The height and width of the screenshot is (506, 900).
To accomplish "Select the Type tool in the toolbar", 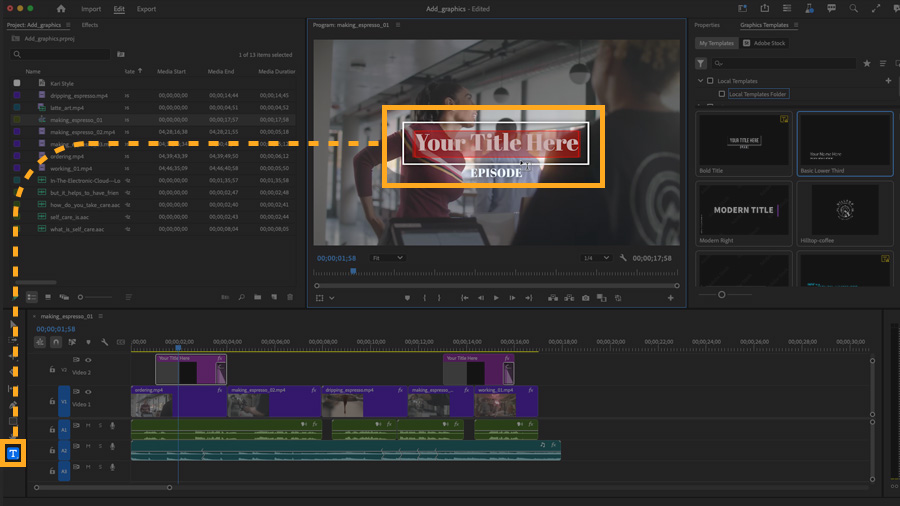I will click(x=13, y=453).
